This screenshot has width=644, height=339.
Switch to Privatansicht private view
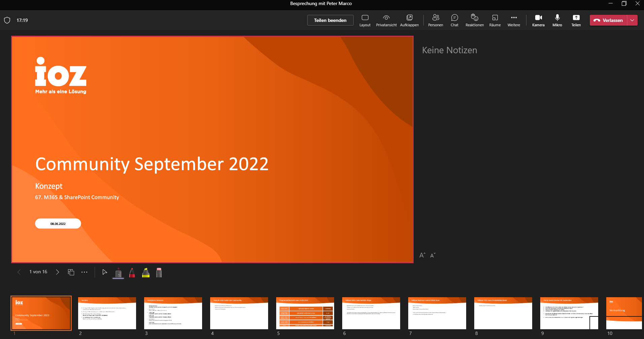point(386,20)
